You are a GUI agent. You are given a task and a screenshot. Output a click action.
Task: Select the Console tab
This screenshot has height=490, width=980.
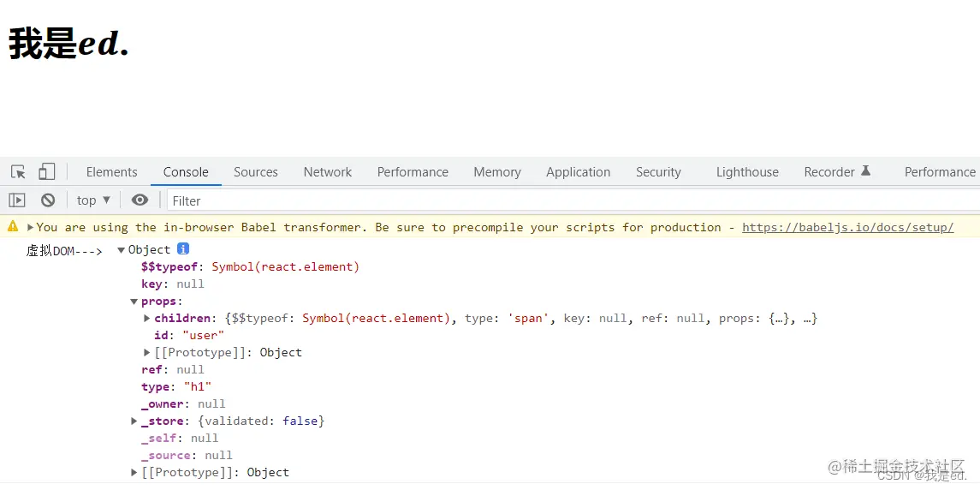pos(186,172)
